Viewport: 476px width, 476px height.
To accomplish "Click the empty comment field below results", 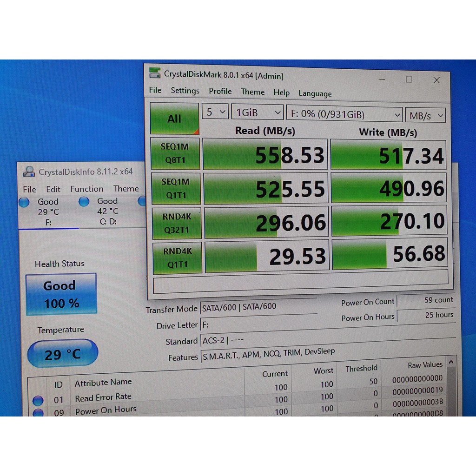I will coord(301,282).
